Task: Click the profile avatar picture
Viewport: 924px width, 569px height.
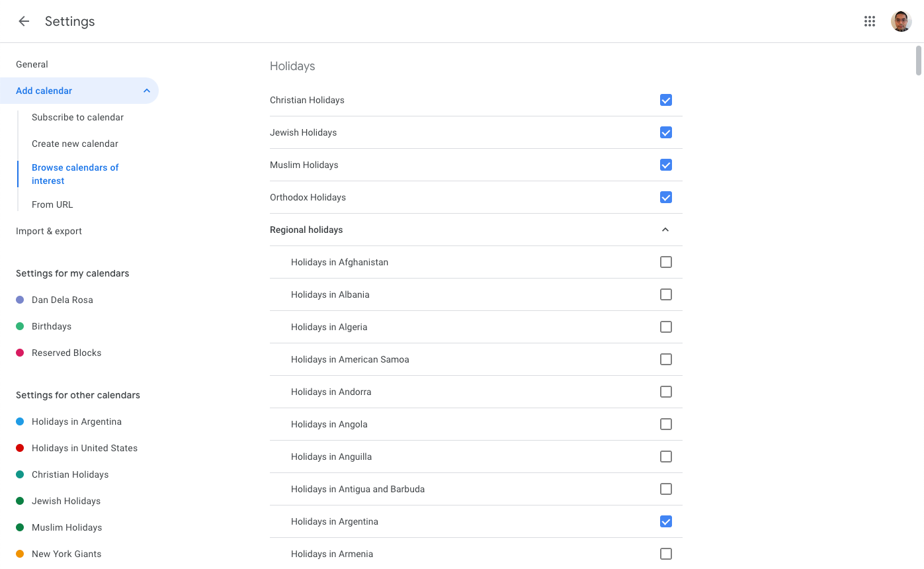Action: click(901, 21)
